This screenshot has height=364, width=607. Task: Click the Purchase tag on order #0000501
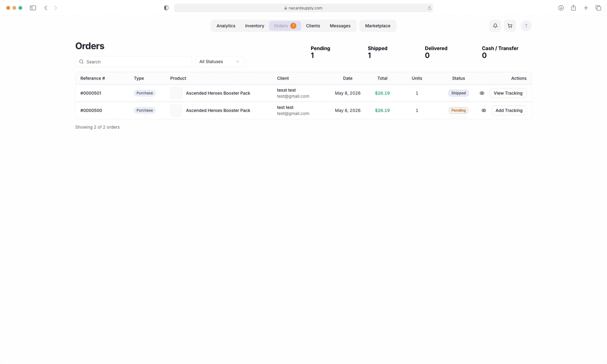click(x=144, y=93)
